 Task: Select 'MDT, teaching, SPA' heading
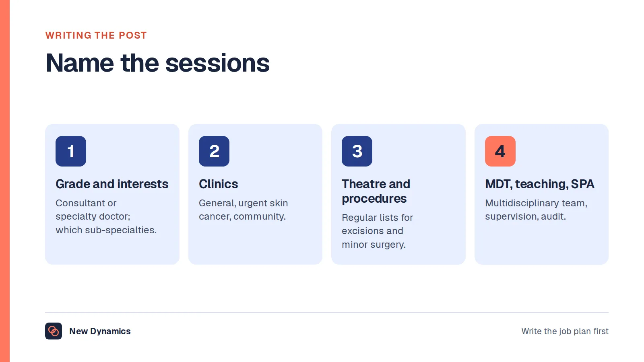tap(540, 184)
